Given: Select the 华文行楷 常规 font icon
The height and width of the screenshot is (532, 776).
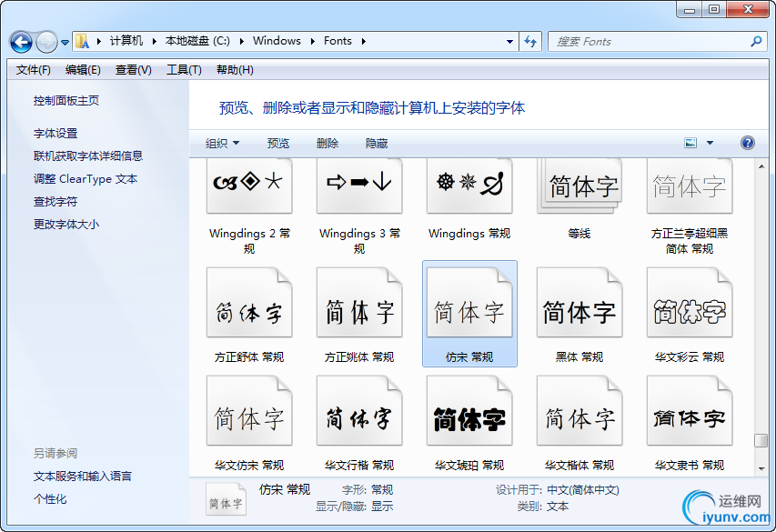Looking at the screenshot, I should click(359, 411).
